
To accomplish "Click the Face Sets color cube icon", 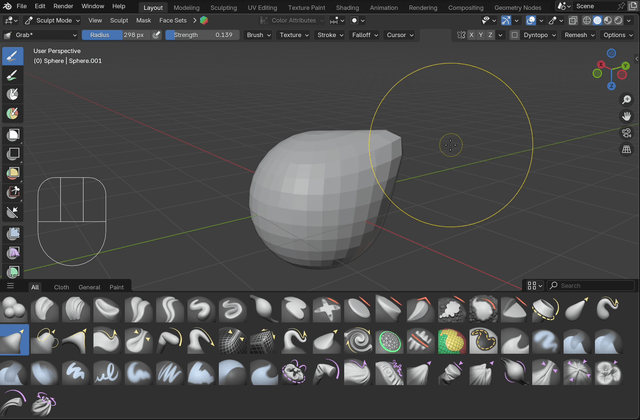I will [204, 20].
